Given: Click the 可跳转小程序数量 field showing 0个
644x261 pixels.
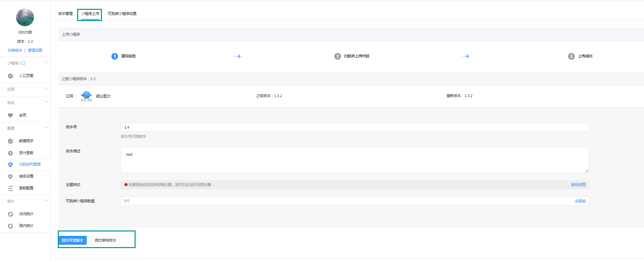Looking at the screenshot, I should pyautogui.click(x=354, y=201).
